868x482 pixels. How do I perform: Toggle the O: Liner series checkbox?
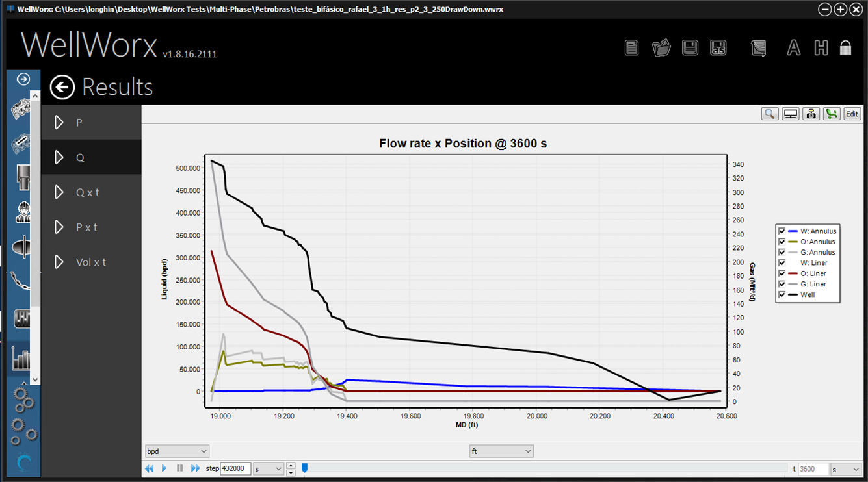click(782, 273)
